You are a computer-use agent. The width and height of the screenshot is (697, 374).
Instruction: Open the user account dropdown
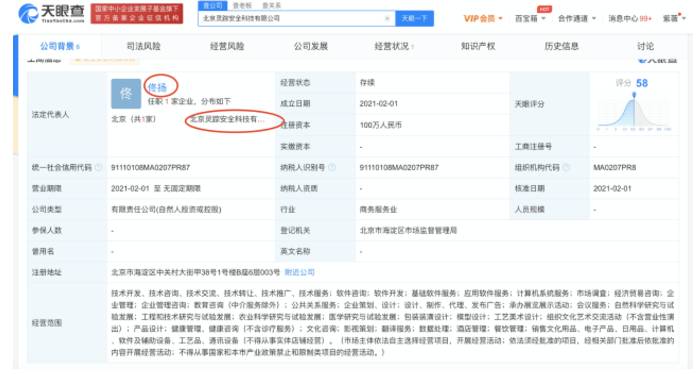pos(674,19)
